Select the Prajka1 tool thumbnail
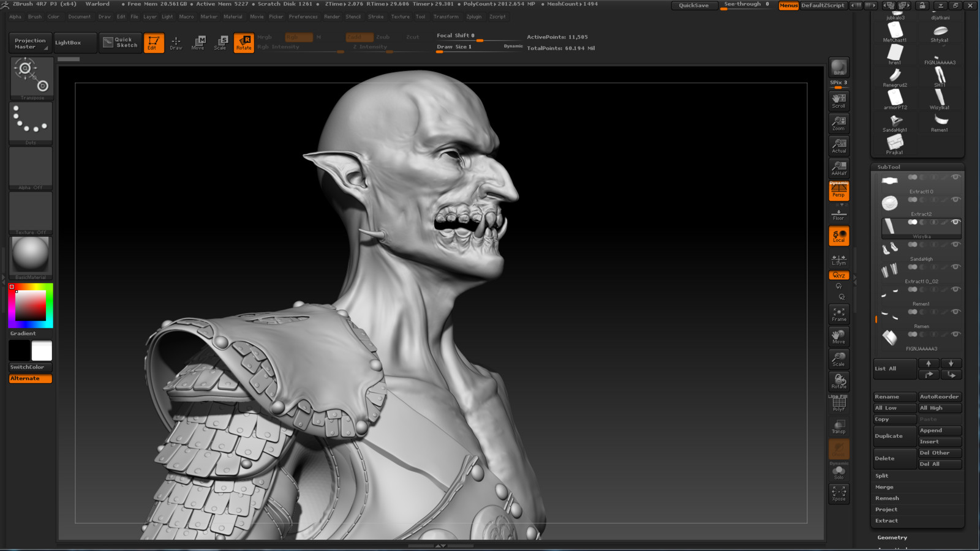980x551 pixels. [895, 144]
